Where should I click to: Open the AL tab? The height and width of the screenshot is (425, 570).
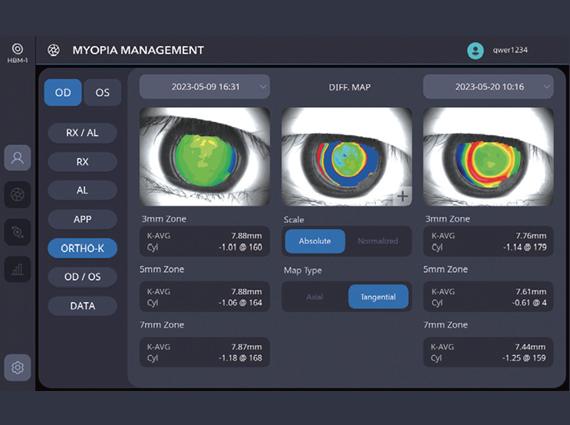(83, 190)
